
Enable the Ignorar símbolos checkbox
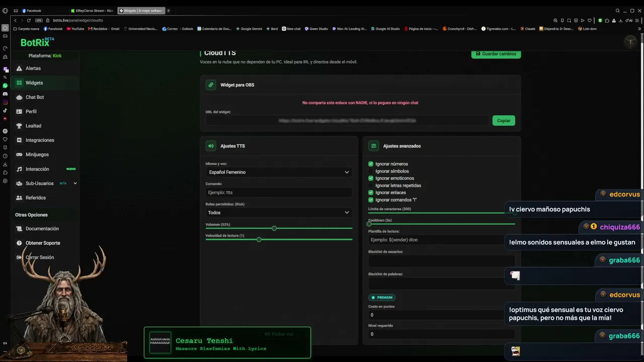click(x=371, y=171)
